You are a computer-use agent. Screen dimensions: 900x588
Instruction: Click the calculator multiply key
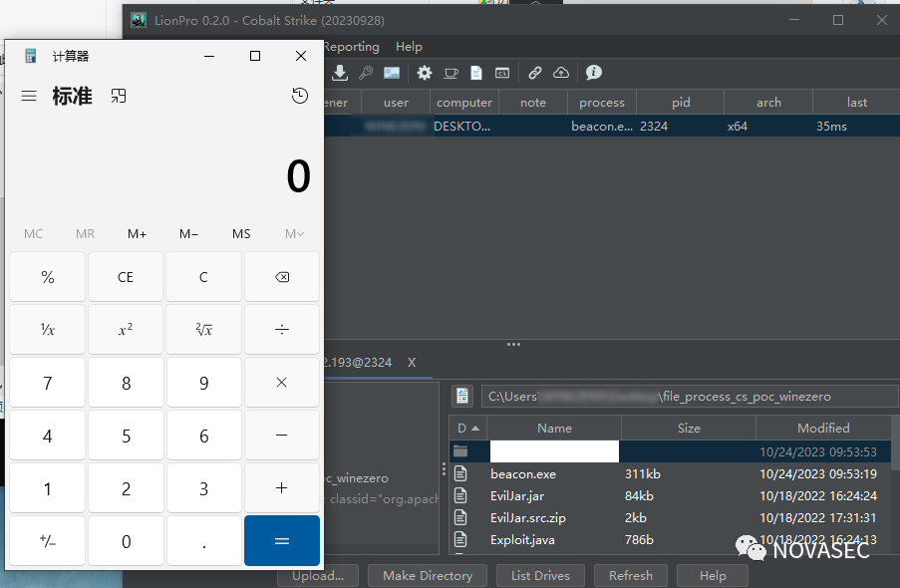pos(282,383)
